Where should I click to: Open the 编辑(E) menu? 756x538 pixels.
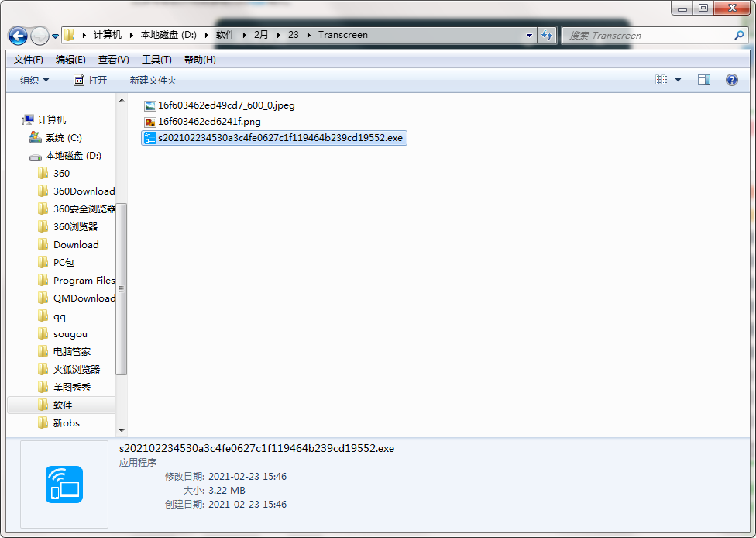(70, 60)
